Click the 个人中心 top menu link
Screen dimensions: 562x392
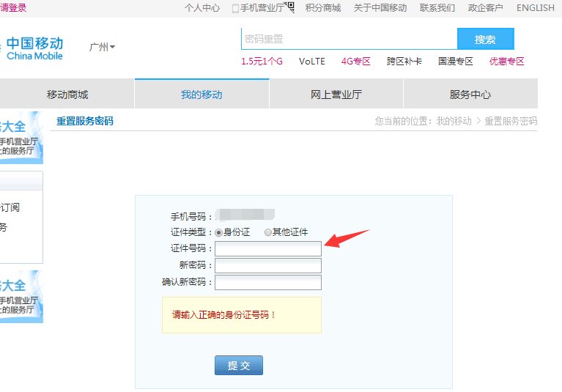pyautogui.click(x=202, y=8)
